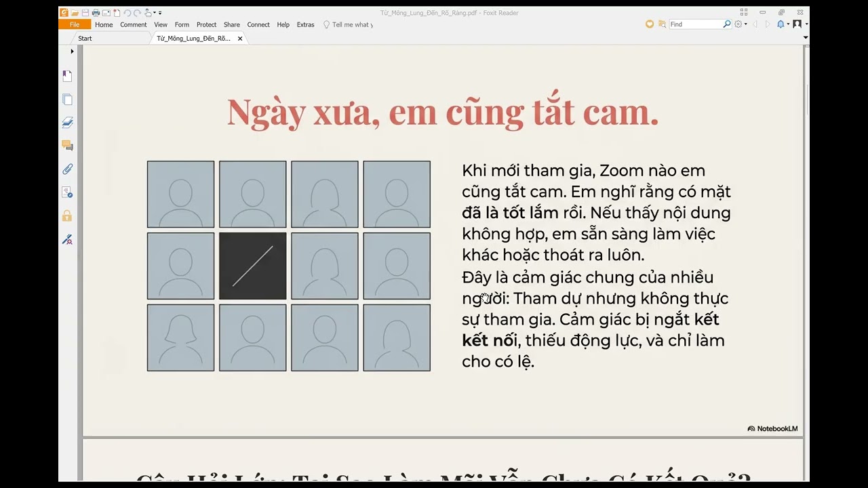The image size is (868, 488).
Task: Open the Bookmarks panel in the sidebar
Action: click(x=67, y=76)
